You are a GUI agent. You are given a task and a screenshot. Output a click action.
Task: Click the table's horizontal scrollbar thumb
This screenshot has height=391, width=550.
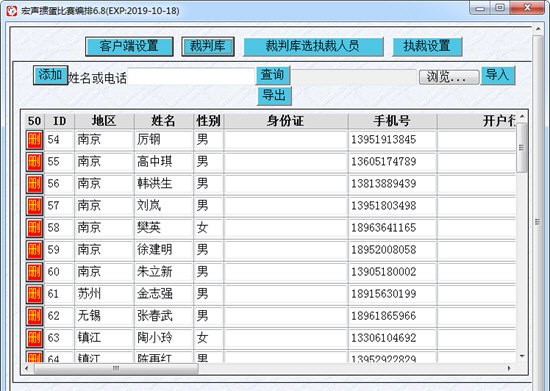coord(116,368)
